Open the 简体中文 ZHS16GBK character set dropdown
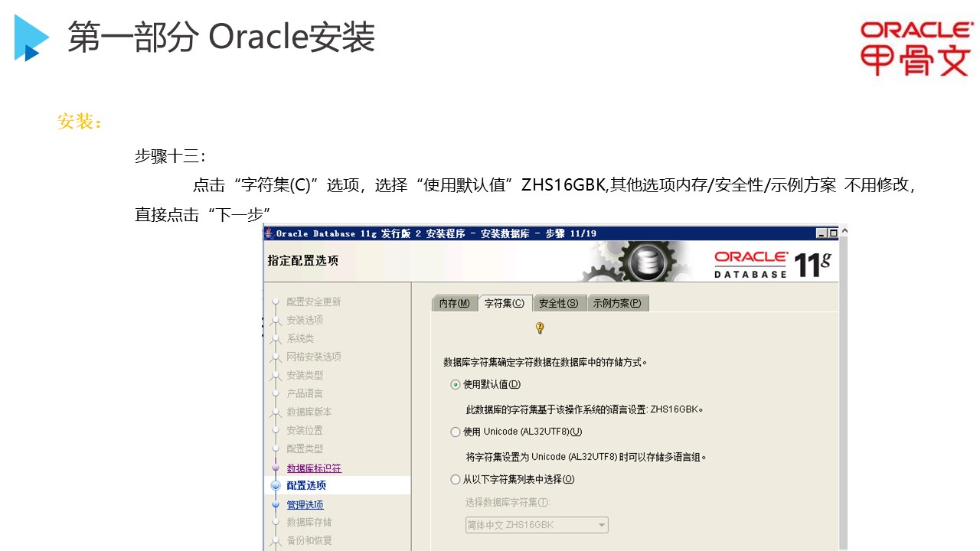Image resolution: width=980 pixels, height=551 pixels. (537, 525)
